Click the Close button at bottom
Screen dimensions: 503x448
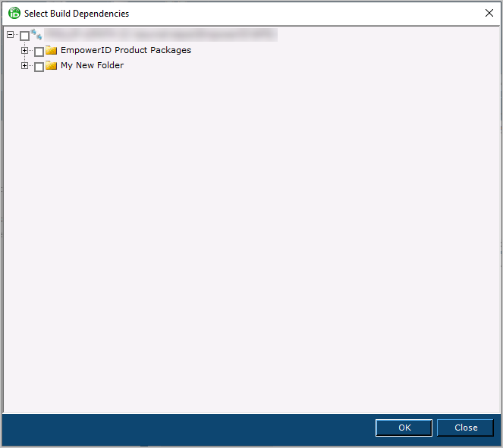[465, 428]
